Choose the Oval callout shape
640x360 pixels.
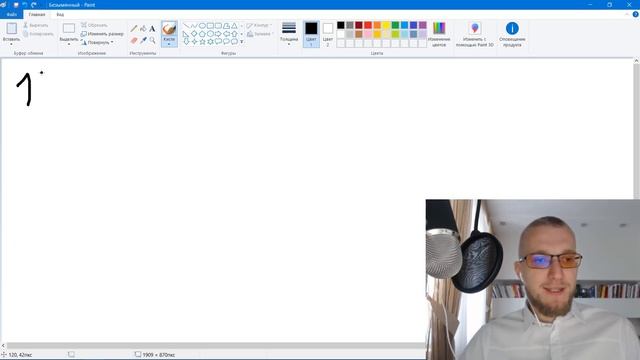click(226, 42)
